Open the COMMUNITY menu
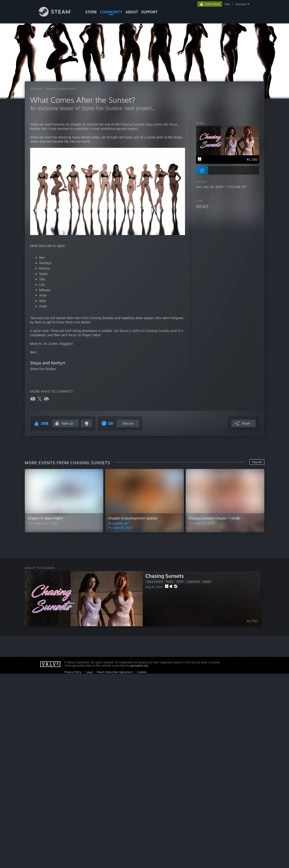The width and height of the screenshot is (289, 868). 111,12
